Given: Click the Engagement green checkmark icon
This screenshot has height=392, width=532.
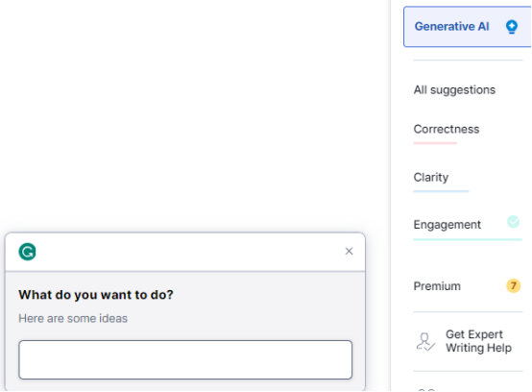Looking at the screenshot, I should [513, 222].
